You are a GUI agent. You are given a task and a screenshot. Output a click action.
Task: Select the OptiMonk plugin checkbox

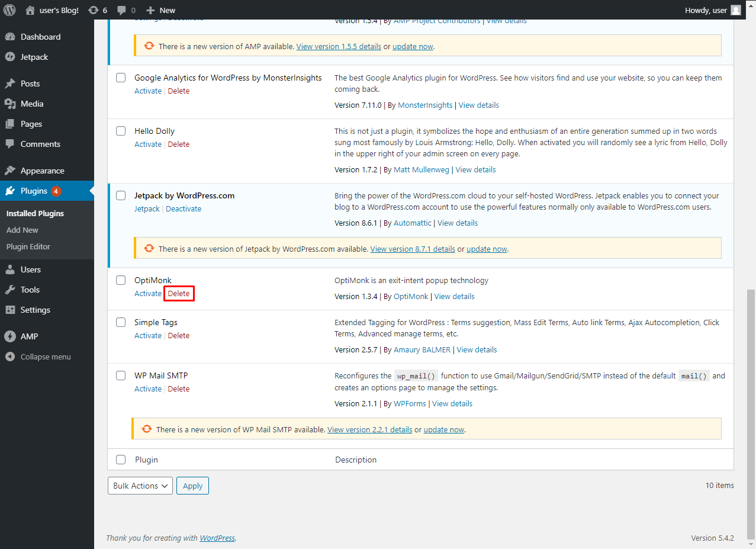point(121,280)
